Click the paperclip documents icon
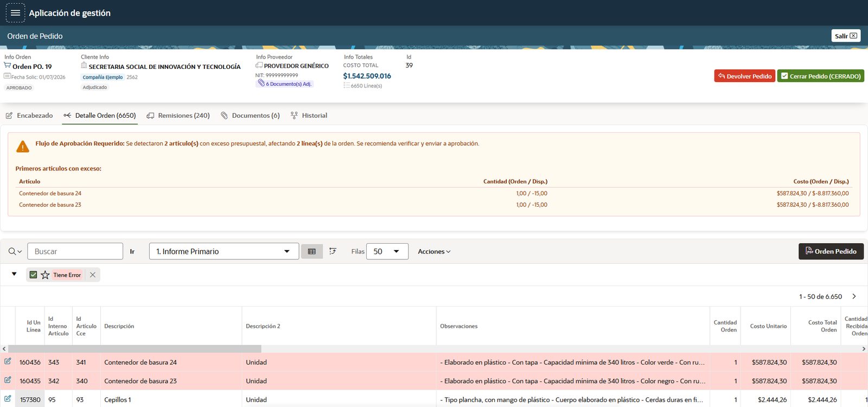Screen dimensions: 868x407 [261, 84]
